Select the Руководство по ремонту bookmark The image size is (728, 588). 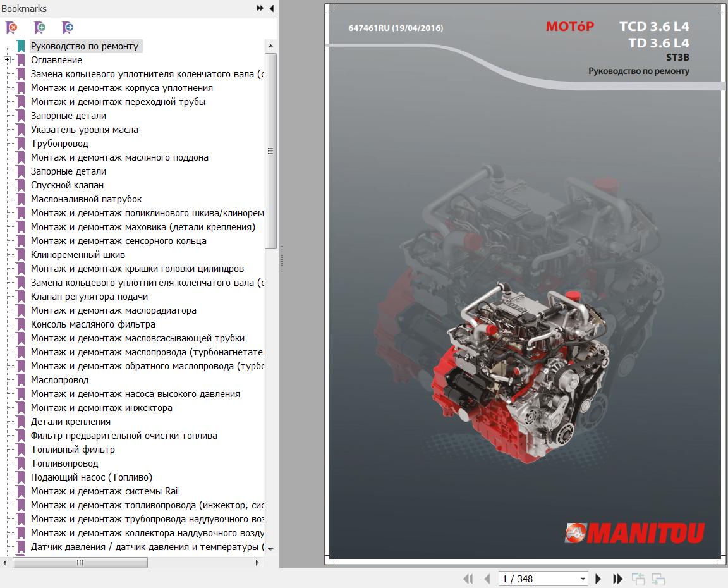click(x=85, y=46)
